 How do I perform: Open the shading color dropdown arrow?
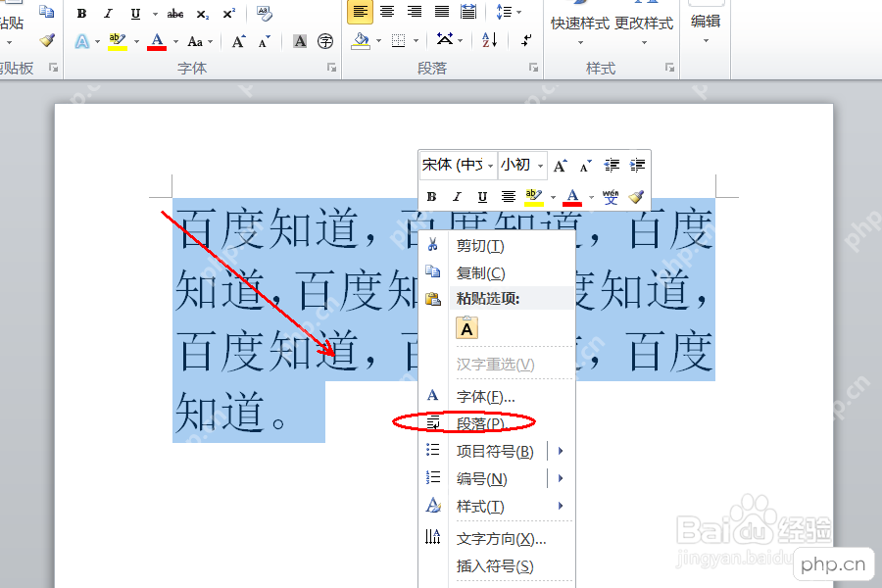tap(378, 40)
